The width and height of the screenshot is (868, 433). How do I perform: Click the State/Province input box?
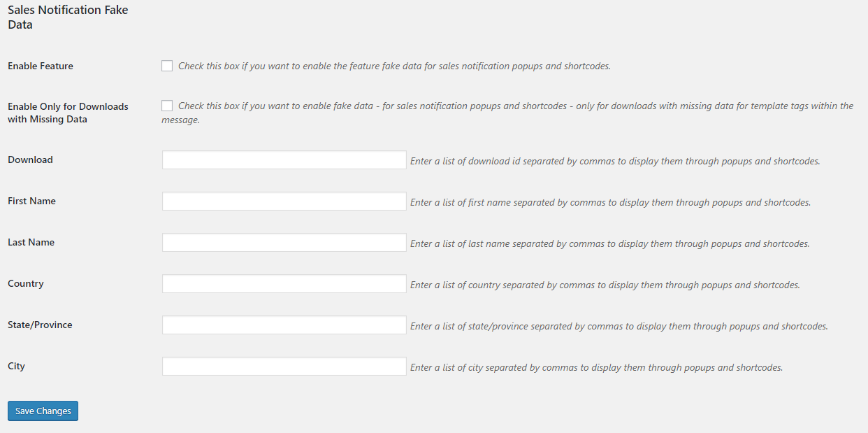click(284, 325)
